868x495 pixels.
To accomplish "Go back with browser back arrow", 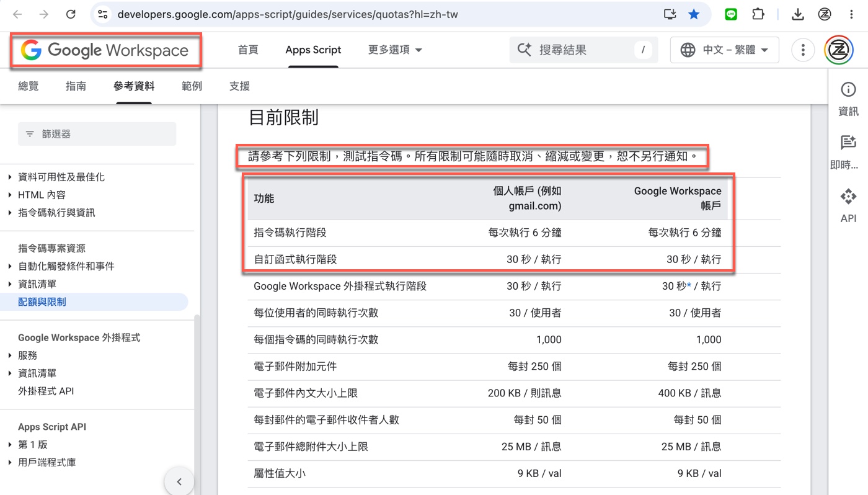I will [18, 14].
